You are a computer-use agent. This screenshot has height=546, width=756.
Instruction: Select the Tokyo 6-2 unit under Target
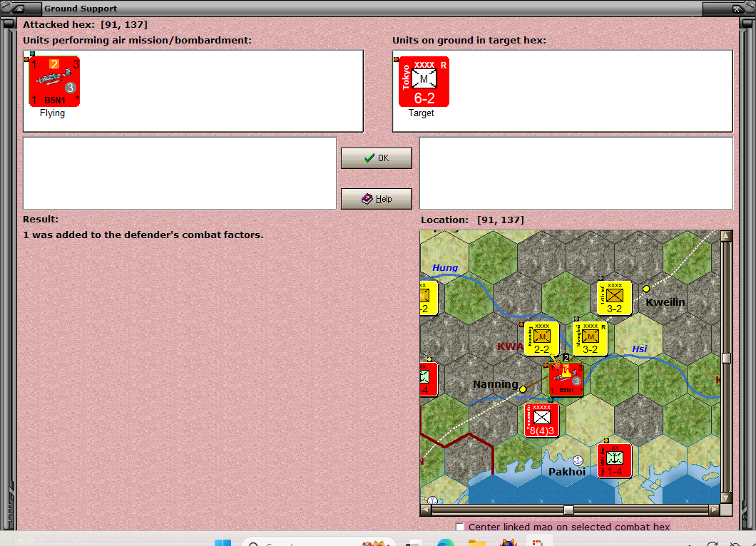(424, 81)
